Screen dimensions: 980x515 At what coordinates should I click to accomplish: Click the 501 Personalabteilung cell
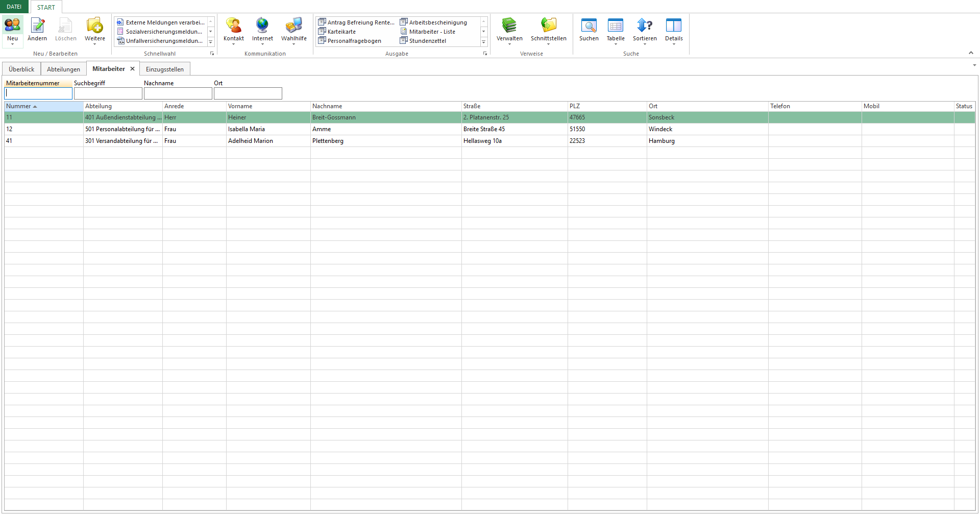(x=123, y=129)
